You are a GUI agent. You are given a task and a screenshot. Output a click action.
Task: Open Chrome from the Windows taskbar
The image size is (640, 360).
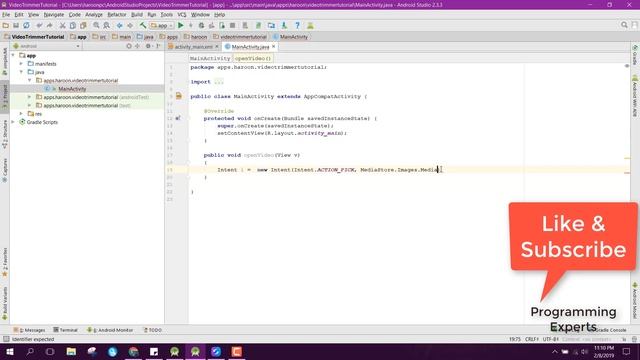coord(133,351)
